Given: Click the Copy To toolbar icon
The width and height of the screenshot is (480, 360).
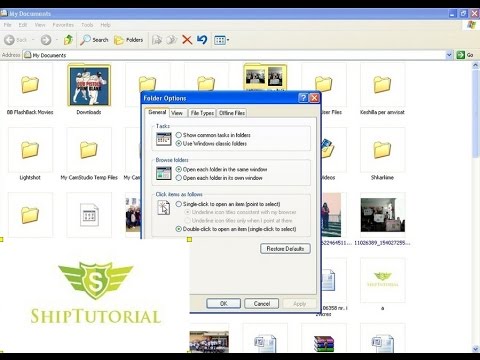Looking at the screenshot, I should pos(171,40).
